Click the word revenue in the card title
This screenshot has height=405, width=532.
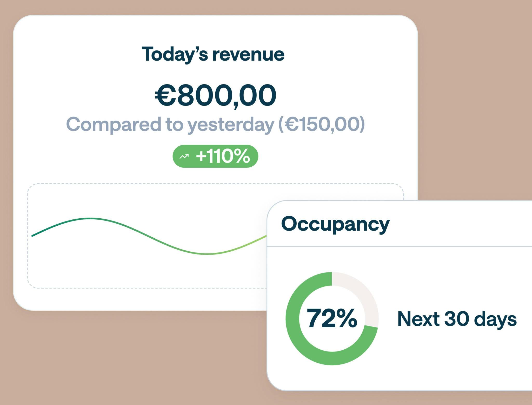[x=248, y=54]
